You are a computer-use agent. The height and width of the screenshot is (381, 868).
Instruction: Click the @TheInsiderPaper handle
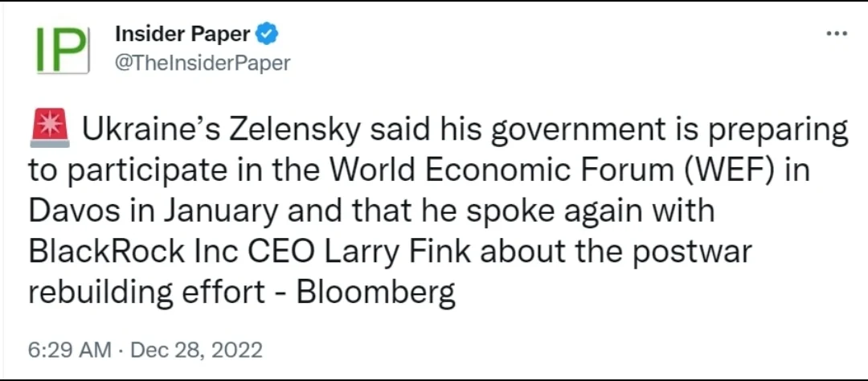pos(203,63)
